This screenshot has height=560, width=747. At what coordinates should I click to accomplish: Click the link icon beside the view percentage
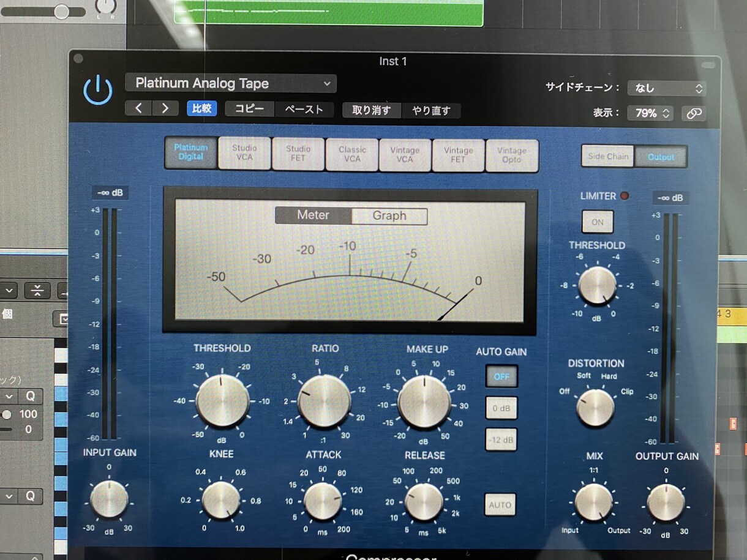click(x=693, y=113)
